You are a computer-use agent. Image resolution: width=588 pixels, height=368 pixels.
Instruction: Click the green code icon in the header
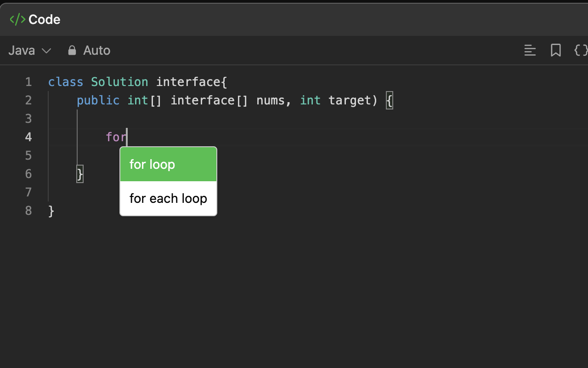(17, 19)
